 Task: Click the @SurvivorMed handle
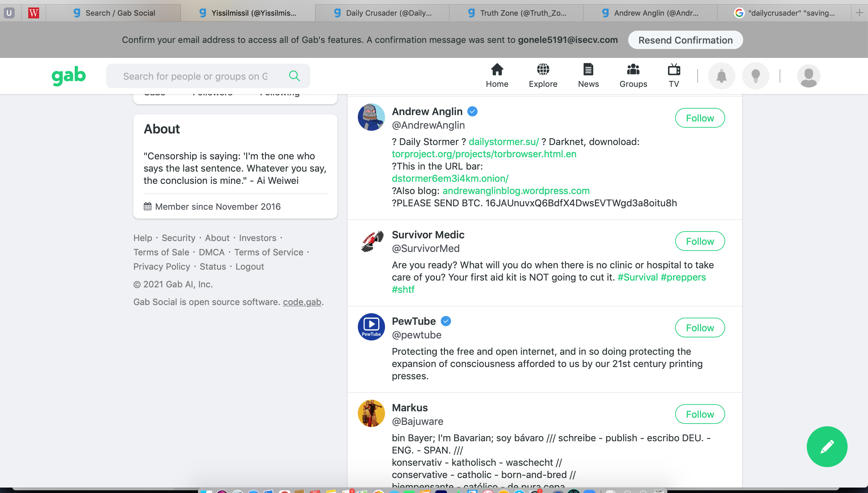point(425,248)
